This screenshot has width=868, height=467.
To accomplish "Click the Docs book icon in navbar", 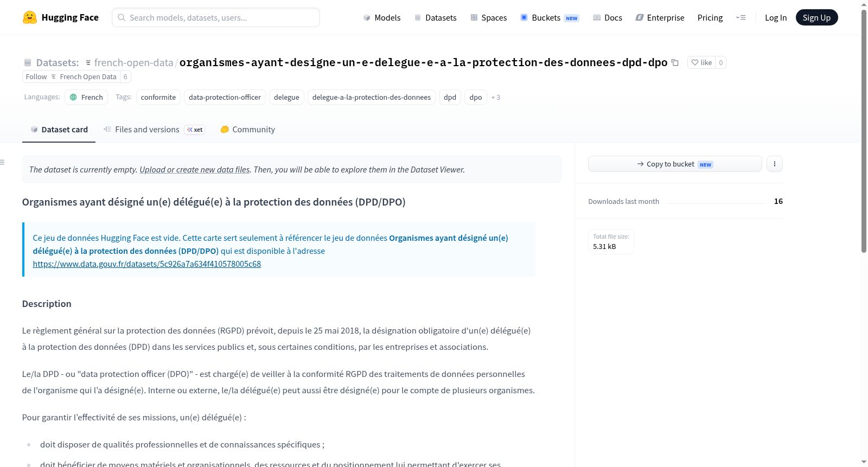I will pyautogui.click(x=597, y=18).
